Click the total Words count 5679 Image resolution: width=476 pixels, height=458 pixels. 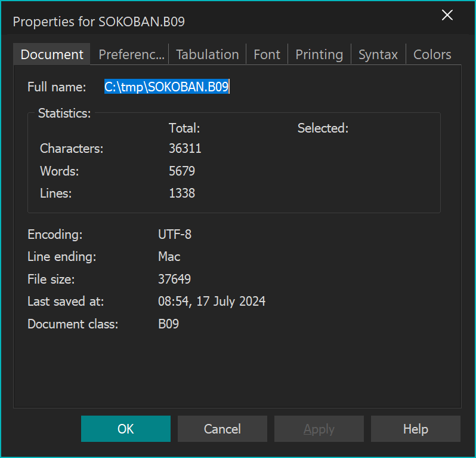point(182,171)
